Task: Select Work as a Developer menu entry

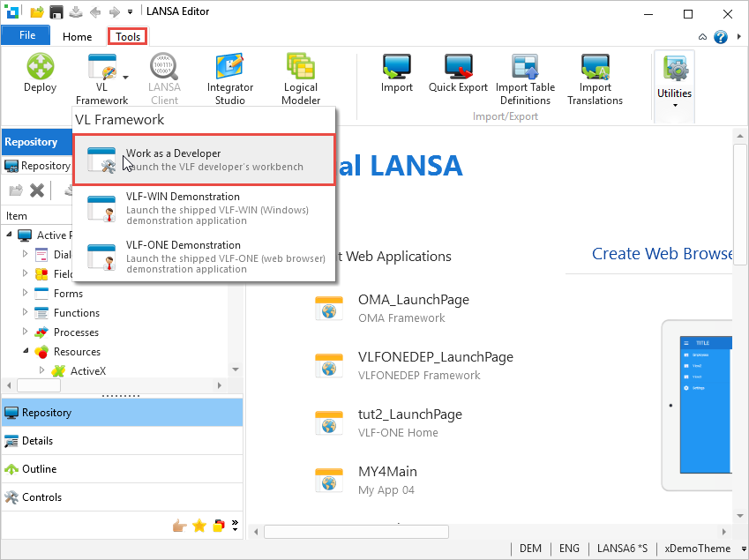Action: [204, 160]
